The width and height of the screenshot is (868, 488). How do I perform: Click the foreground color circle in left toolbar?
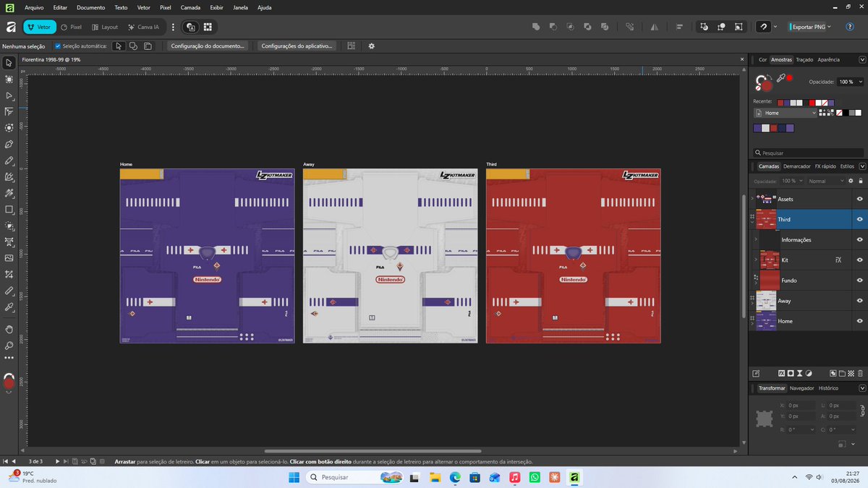(9, 382)
